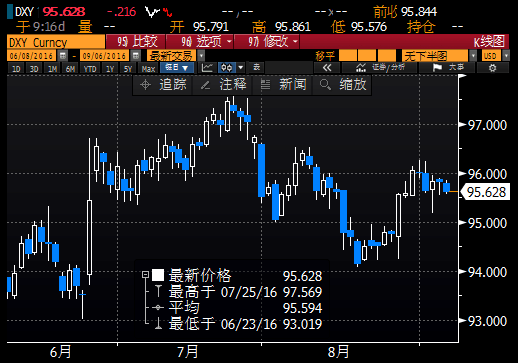Click the 8月 month label
This screenshot has width=518, height=363.
pos(339,352)
